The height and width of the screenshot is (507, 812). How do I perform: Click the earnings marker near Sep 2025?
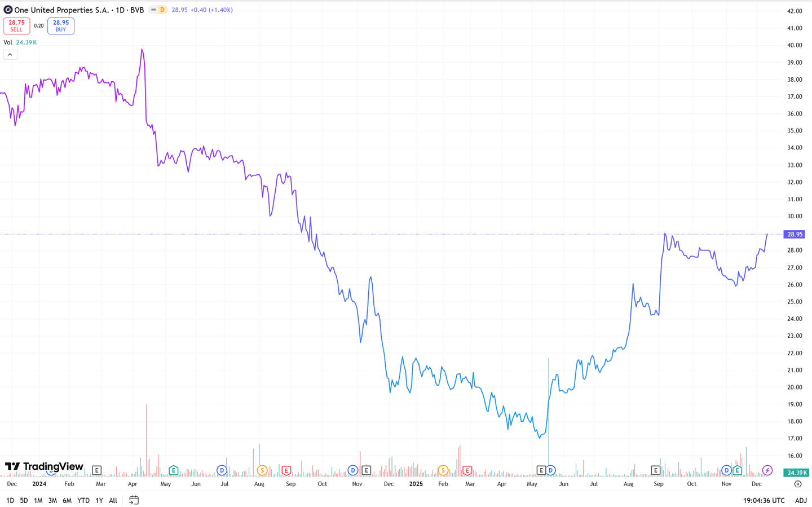(x=655, y=470)
